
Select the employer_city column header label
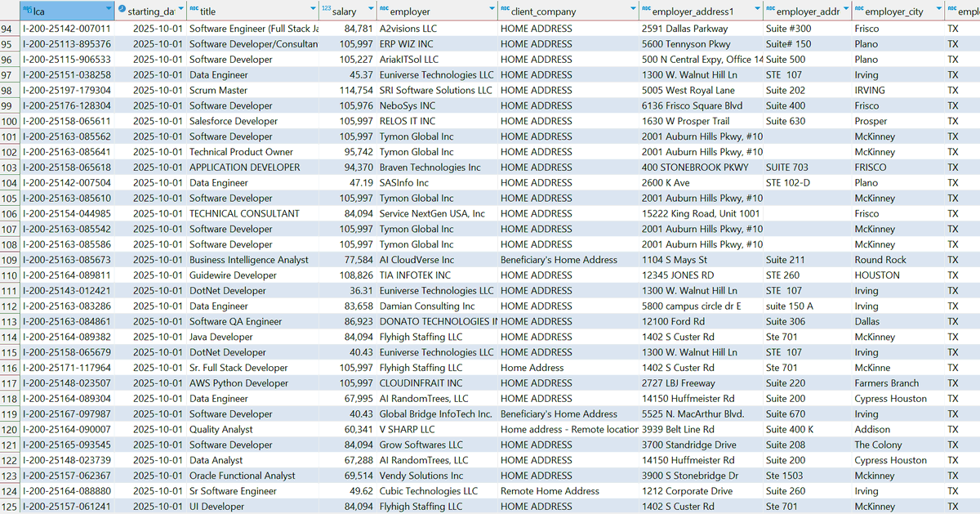(894, 11)
